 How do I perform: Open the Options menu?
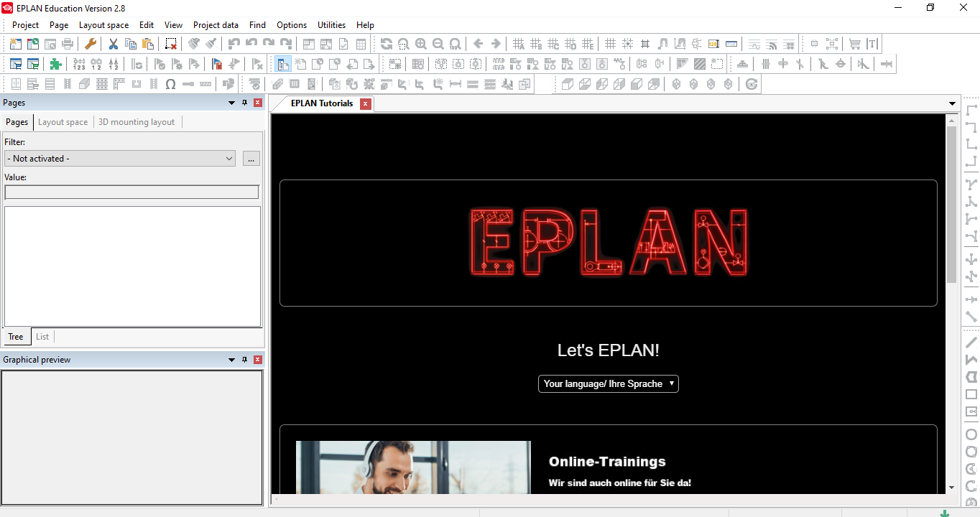pyautogui.click(x=292, y=24)
